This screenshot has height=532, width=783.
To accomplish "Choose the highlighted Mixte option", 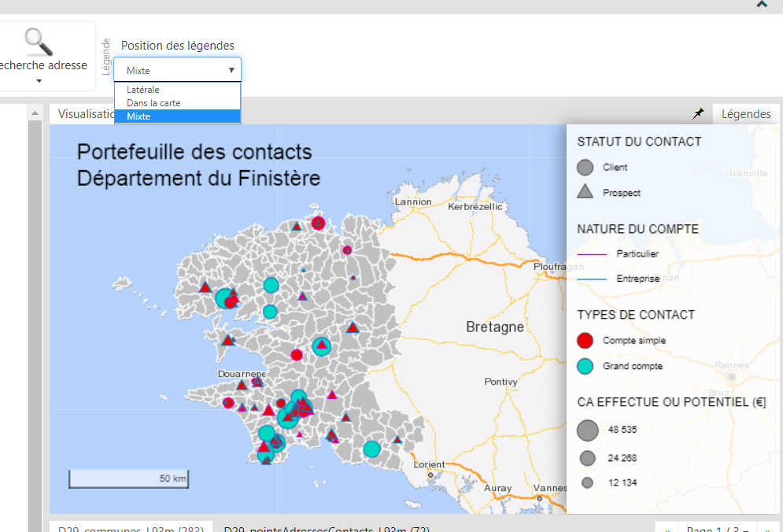I will 177,116.
